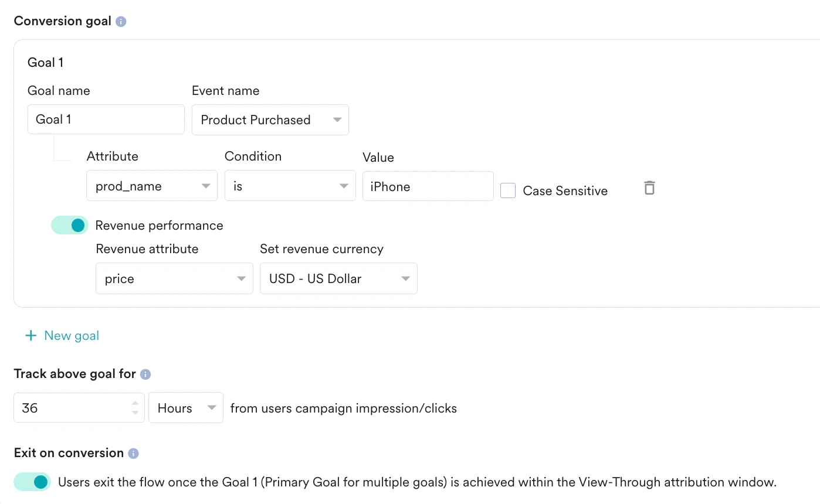Click info icon beside Track above goal for
Image resolution: width=820 pixels, height=504 pixels.
145,374
